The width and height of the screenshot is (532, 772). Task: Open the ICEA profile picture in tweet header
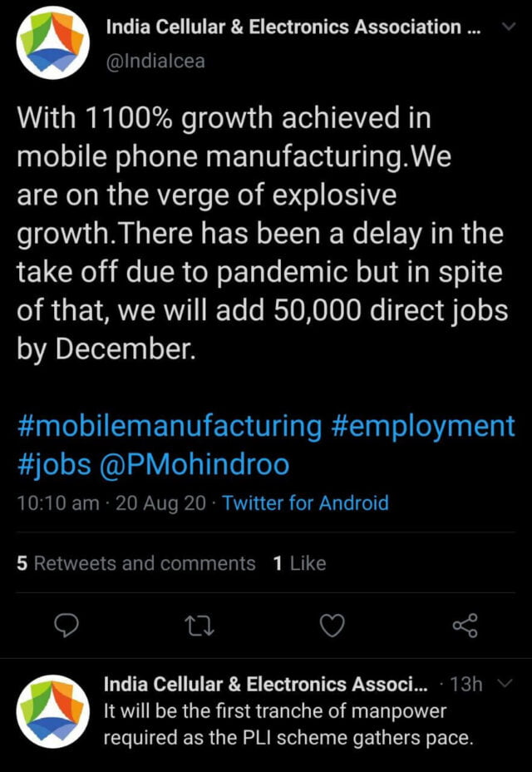tap(53, 42)
